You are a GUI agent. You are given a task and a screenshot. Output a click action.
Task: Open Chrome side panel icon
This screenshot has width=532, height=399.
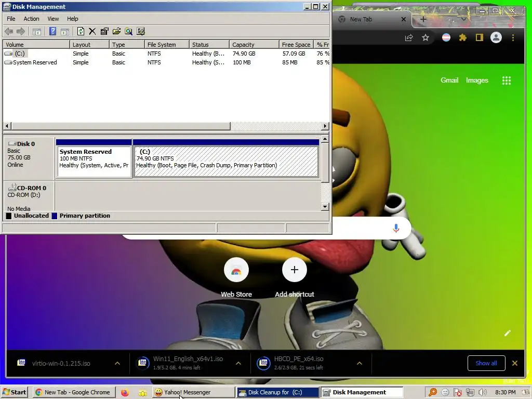pyautogui.click(x=479, y=37)
